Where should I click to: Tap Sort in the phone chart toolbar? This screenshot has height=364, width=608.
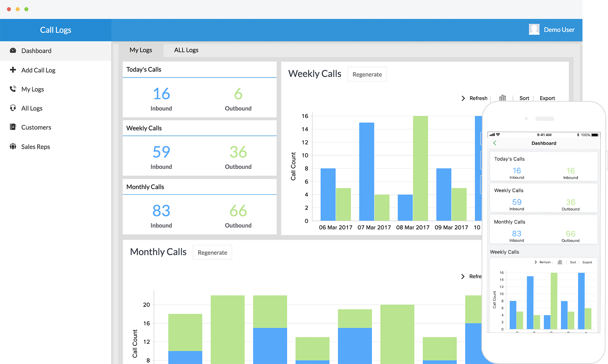[x=573, y=262]
